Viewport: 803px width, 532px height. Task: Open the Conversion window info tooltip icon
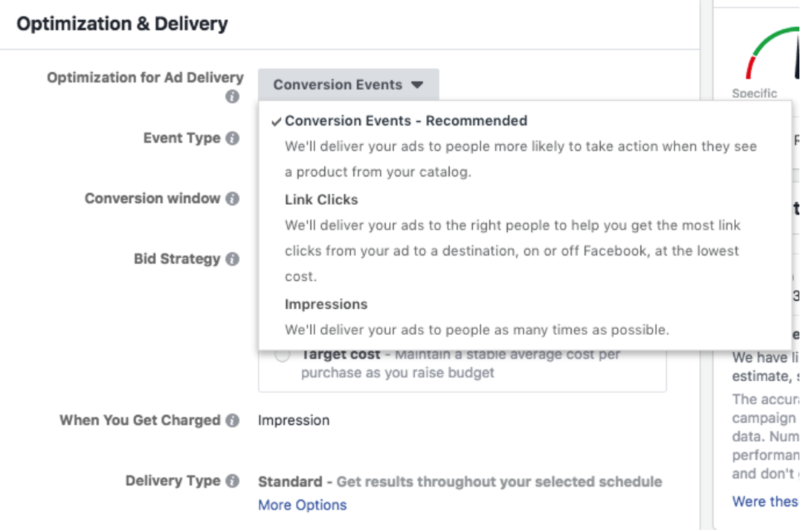(x=233, y=198)
